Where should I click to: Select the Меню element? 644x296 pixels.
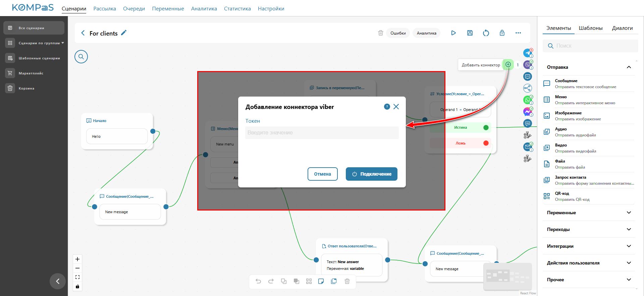(x=589, y=100)
